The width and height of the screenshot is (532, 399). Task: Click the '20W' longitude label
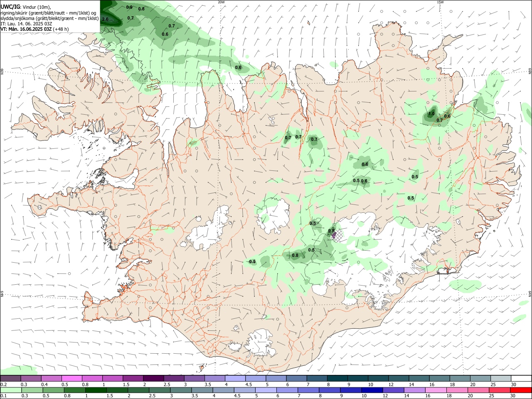point(221,2)
